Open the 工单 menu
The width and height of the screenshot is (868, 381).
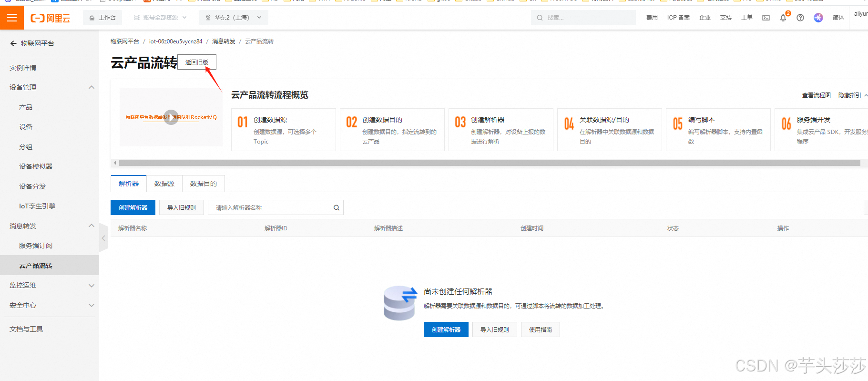747,18
